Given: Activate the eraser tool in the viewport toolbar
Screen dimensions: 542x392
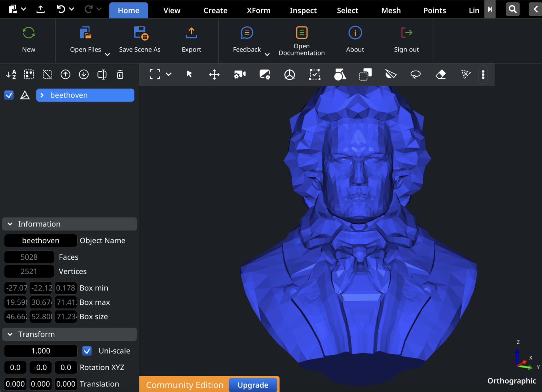Looking at the screenshot, I should click(441, 74).
